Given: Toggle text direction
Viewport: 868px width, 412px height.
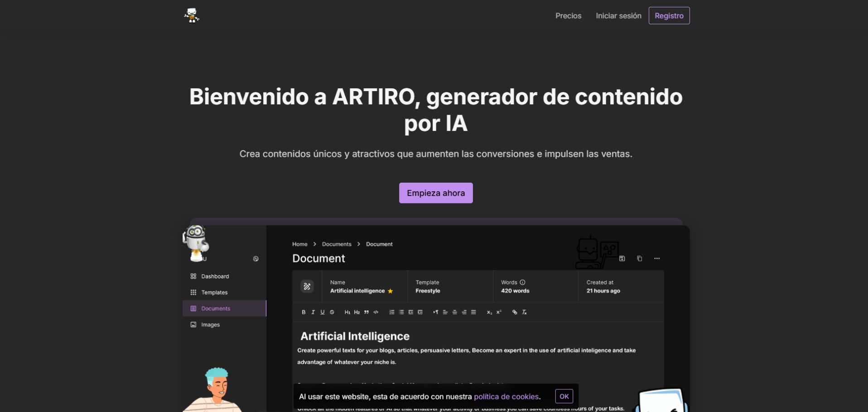Looking at the screenshot, I should pyautogui.click(x=436, y=312).
